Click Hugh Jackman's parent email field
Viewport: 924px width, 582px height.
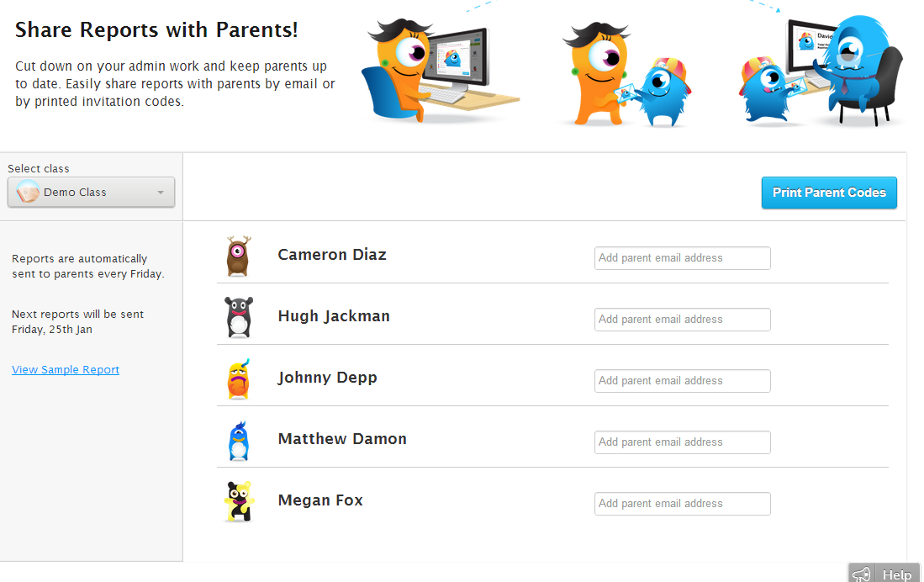(x=682, y=320)
